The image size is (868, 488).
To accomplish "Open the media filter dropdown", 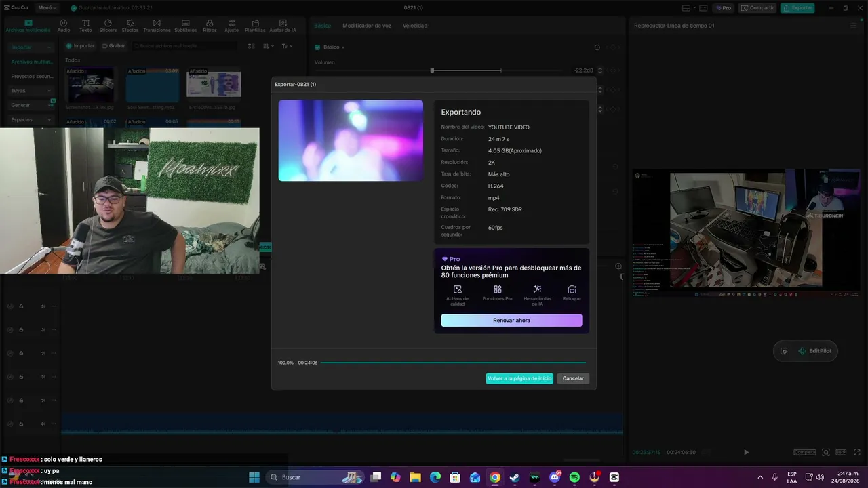I will pos(288,46).
